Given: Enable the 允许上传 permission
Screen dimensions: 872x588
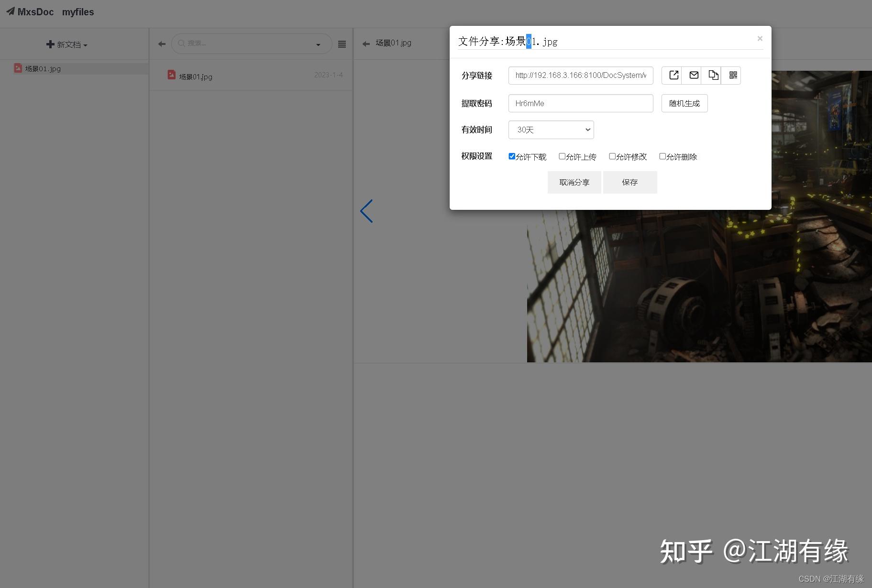Looking at the screenshot, I should [562, 156].
